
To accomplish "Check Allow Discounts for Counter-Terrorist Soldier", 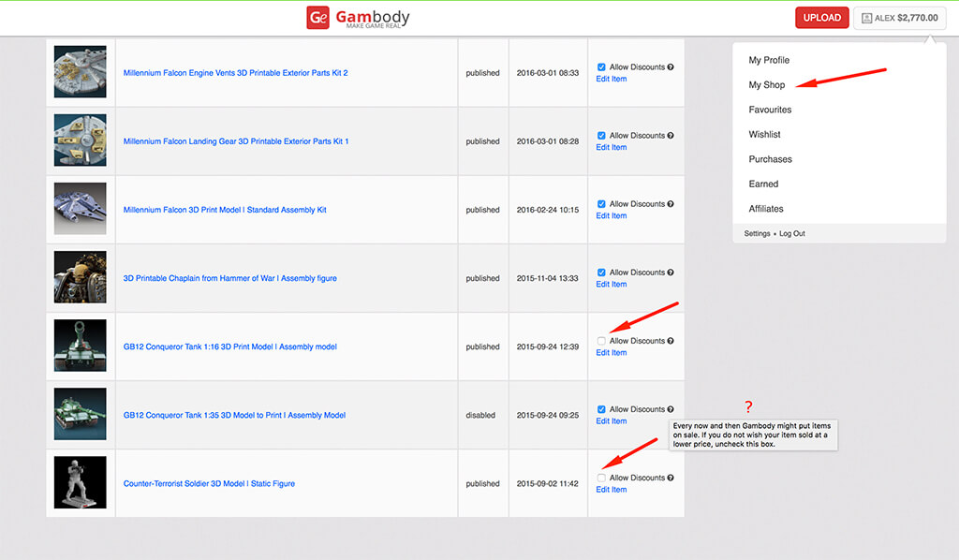I will pyautogui.click(x=601, y=478).
